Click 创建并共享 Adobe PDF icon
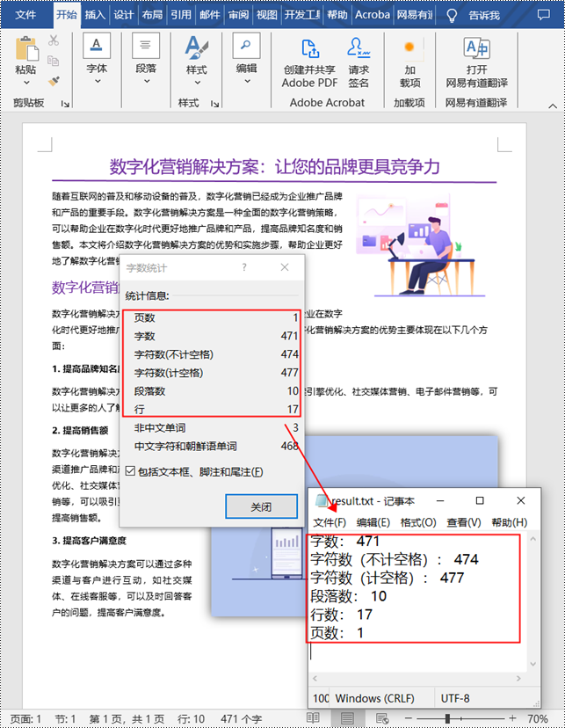Image resolution: width=565 pixels, height=728 pixels. point(310,48)
